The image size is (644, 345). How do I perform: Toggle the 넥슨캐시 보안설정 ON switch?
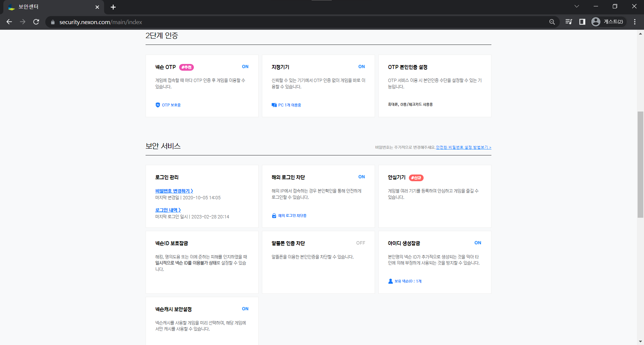tap(245, 309)
